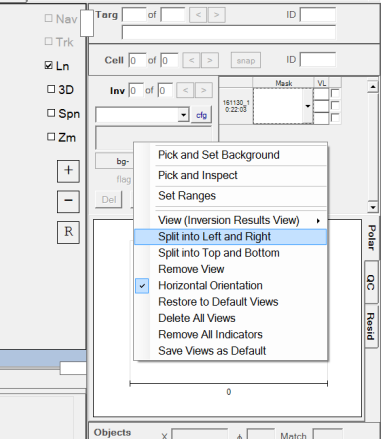
Task: Choose Remove All Indicators
Action: pos(231,334)
